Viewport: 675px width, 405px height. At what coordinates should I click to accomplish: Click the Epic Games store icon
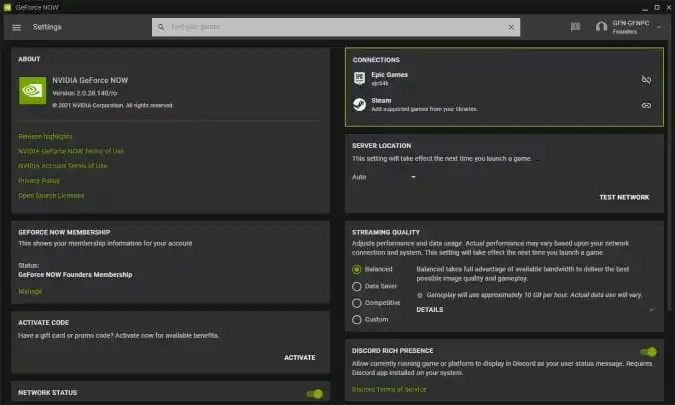pos(359,78)
